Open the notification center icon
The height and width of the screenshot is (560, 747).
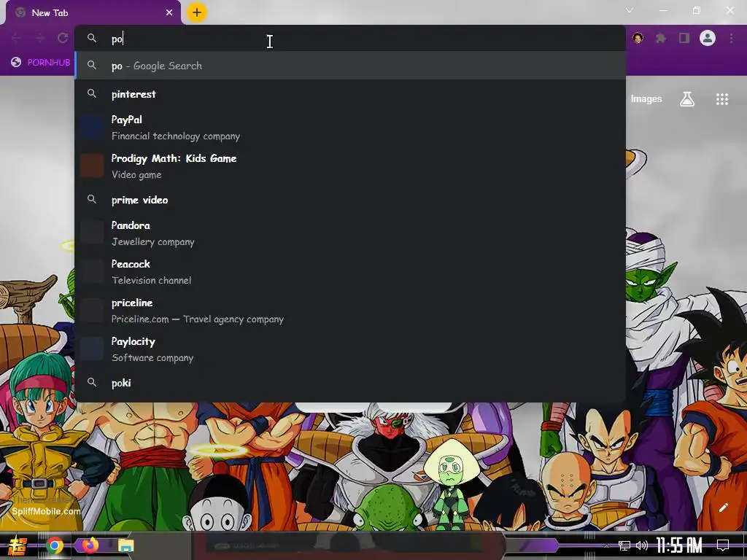click(x=723, y=545)
